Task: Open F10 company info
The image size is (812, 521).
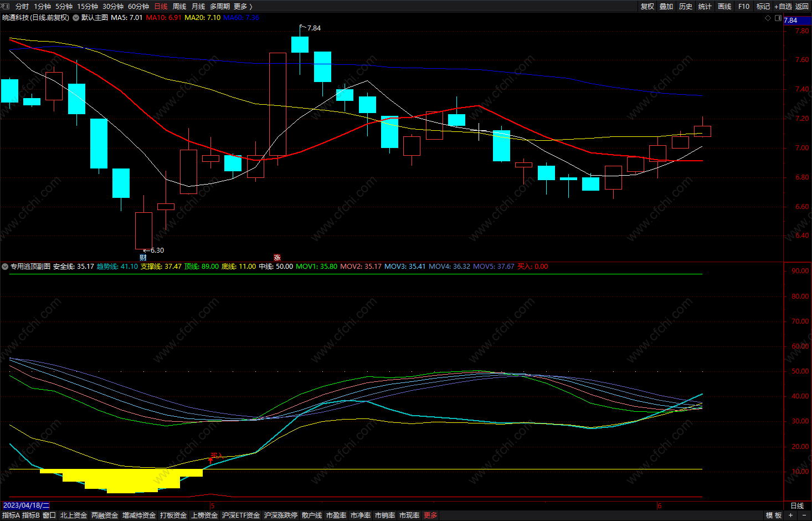Action: 744,7
